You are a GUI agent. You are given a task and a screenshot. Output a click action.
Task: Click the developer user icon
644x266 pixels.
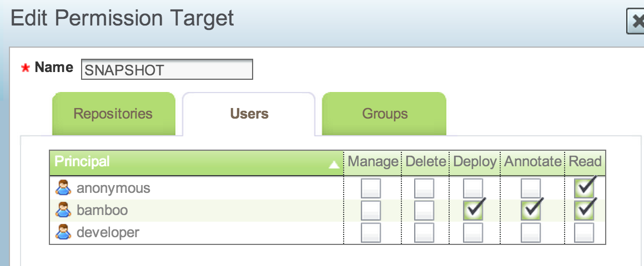coord(64,233)
